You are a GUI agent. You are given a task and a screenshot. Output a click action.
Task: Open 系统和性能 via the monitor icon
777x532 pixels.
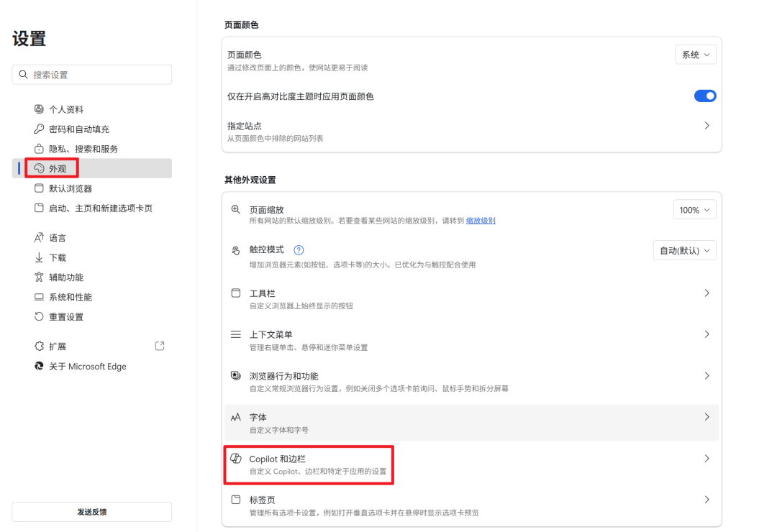point(39,296)
